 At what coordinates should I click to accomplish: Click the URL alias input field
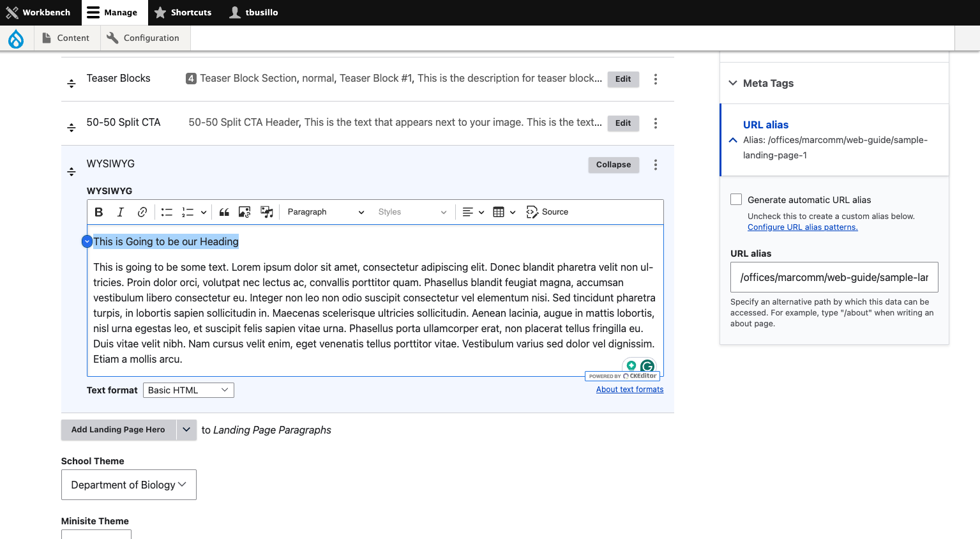coord(834,277)
